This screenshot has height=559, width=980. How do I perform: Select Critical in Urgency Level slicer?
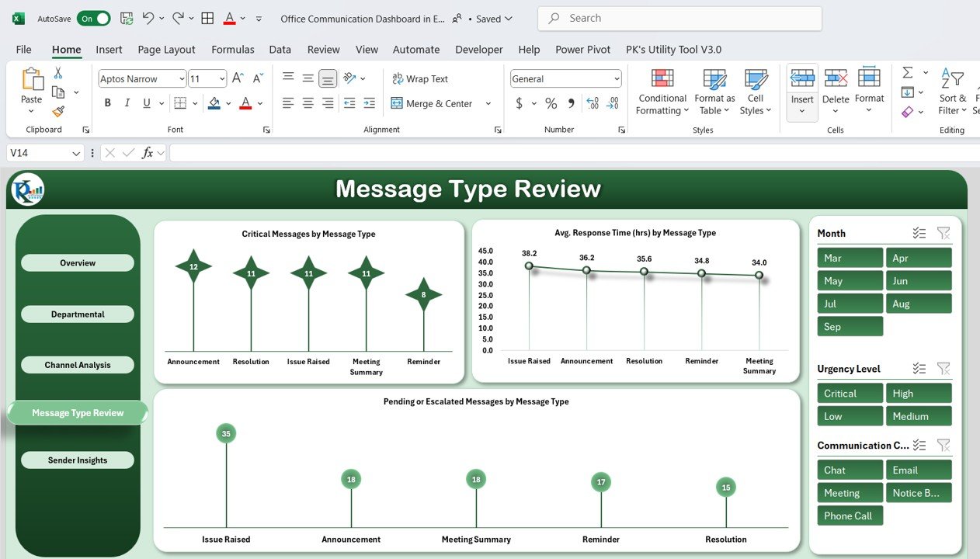tap(850, 394)
